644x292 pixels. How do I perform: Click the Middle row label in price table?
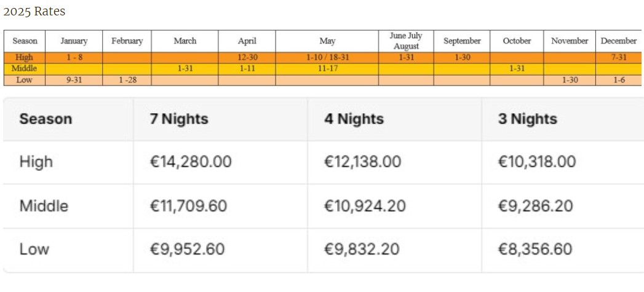[44, 206]
